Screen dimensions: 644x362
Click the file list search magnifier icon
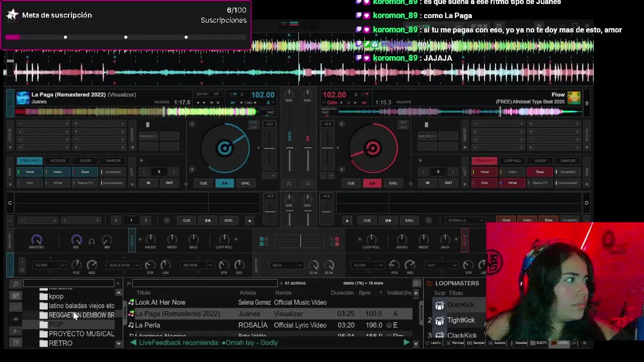[x=129, y=284]
